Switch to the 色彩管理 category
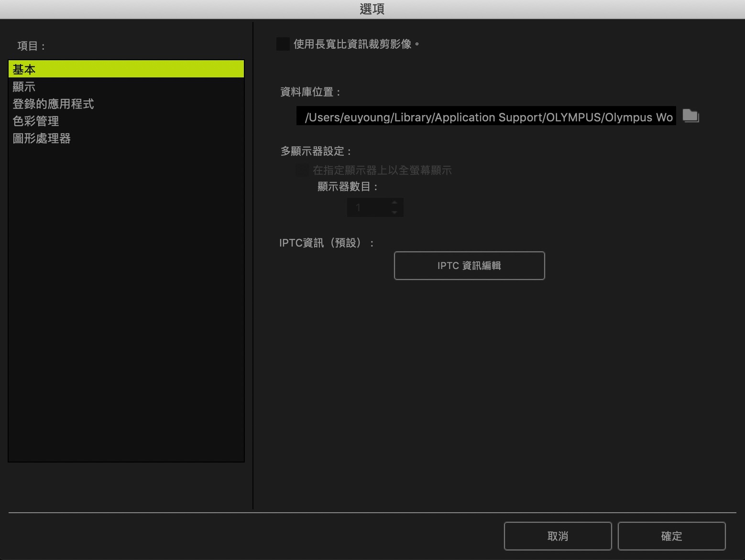745x560 pixels. pos(36,121)
